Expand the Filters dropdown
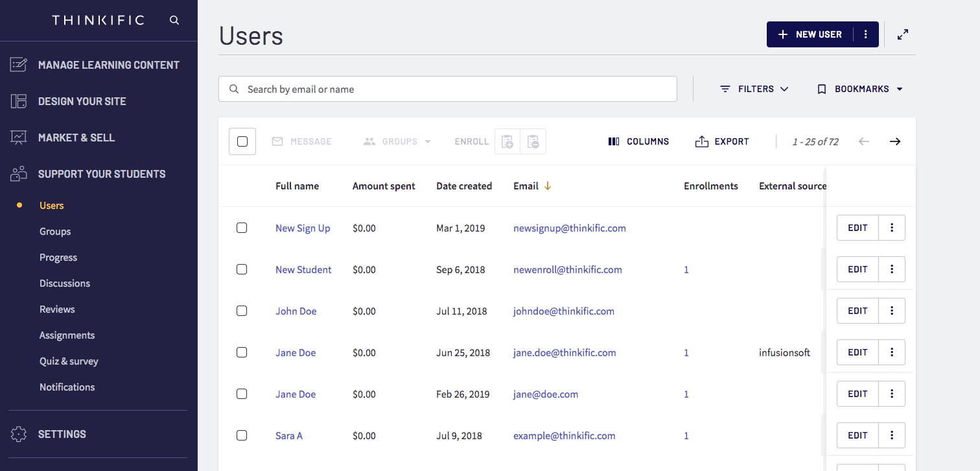The image size is (980, 471). (x=754, y=89)
